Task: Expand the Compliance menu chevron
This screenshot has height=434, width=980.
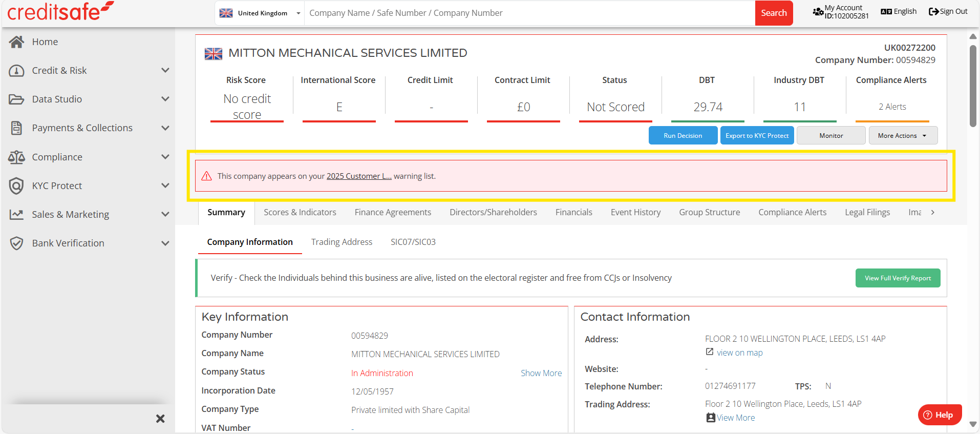Action: [165, 157]
